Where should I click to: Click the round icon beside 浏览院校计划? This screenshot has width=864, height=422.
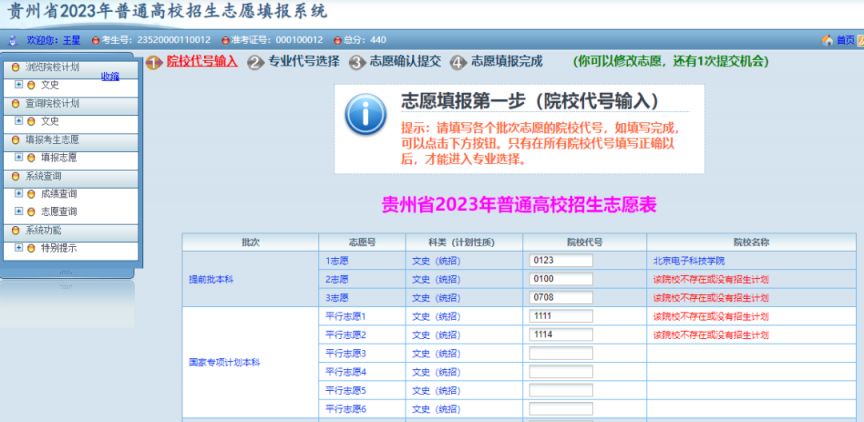point(15,67)
